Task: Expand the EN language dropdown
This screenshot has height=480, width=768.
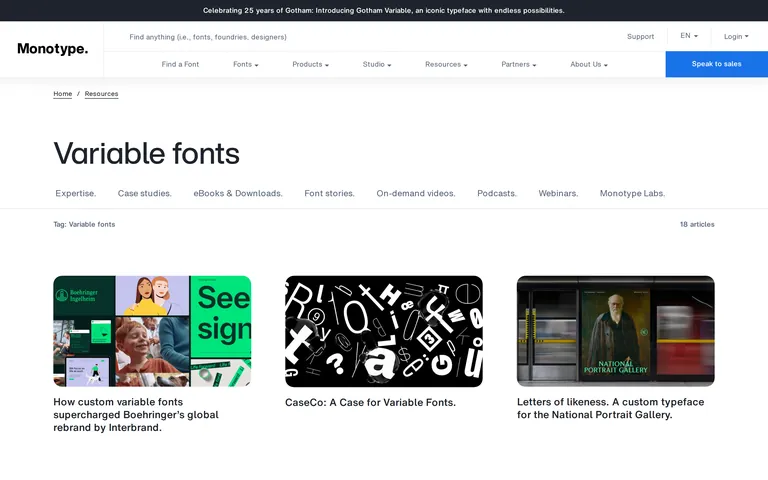Action: point(689,36)
